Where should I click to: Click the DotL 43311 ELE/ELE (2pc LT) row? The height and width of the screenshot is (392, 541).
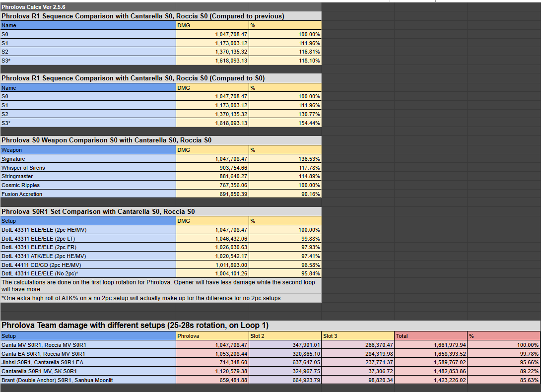coord(88,239)
